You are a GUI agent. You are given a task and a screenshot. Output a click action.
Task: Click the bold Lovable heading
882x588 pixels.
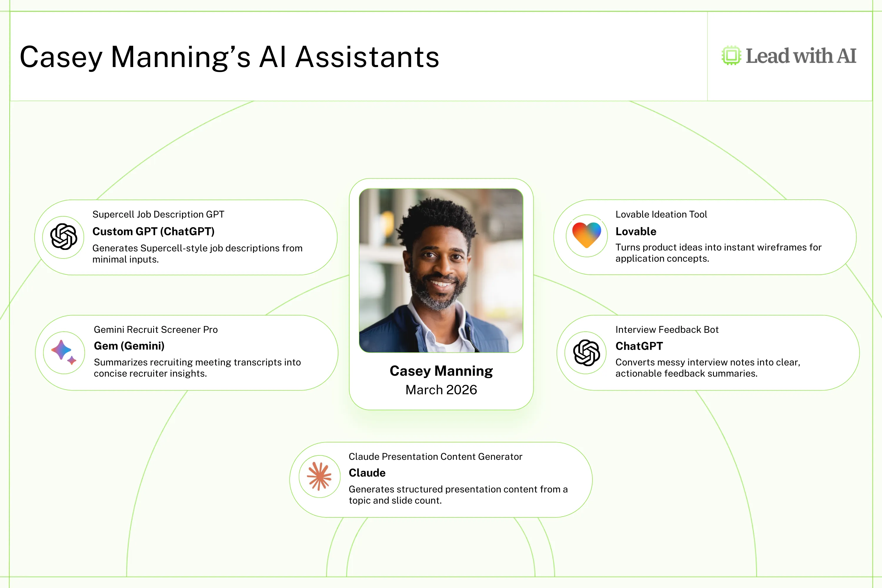[x=636, y=231]
